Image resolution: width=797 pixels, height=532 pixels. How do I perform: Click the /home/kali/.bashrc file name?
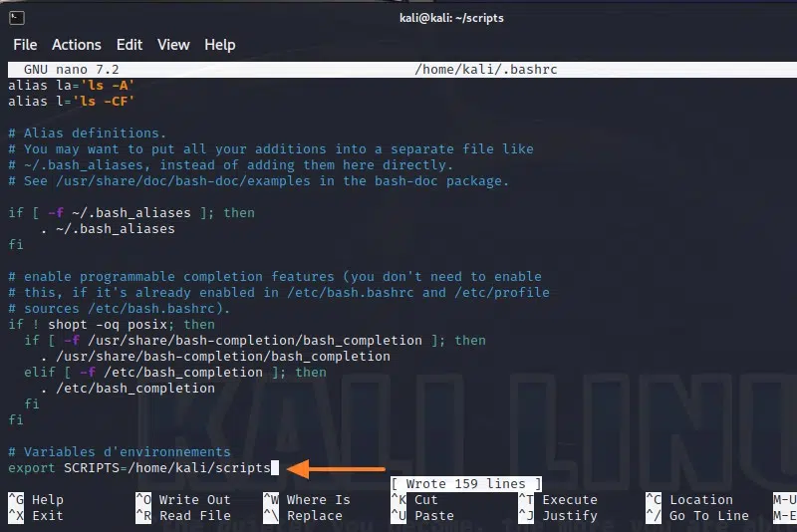tap(486, 70)
